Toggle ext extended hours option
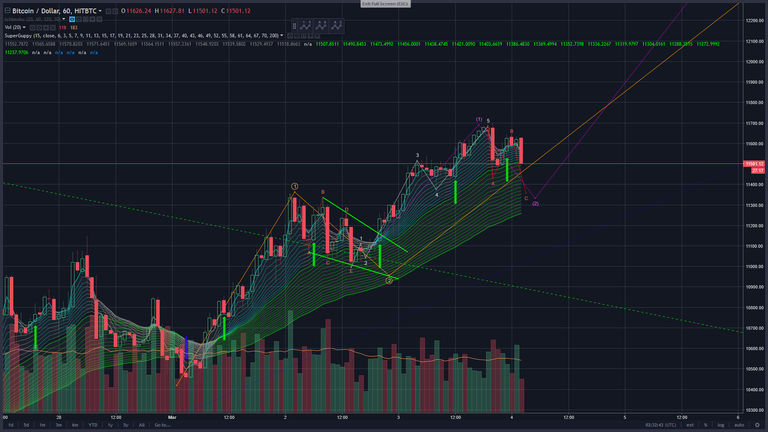The width and height of the screenshot is (768, 432). click(x=690, y=425)
